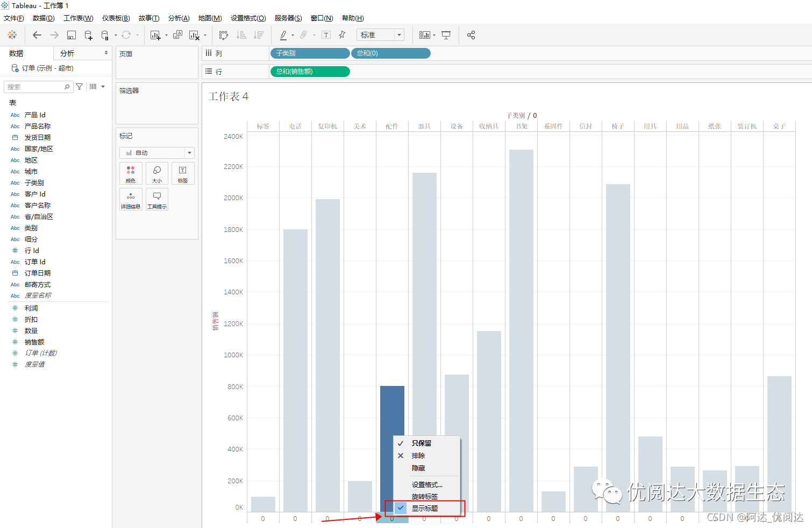Open the 分析 pane switcher arrows

point(106,53)
